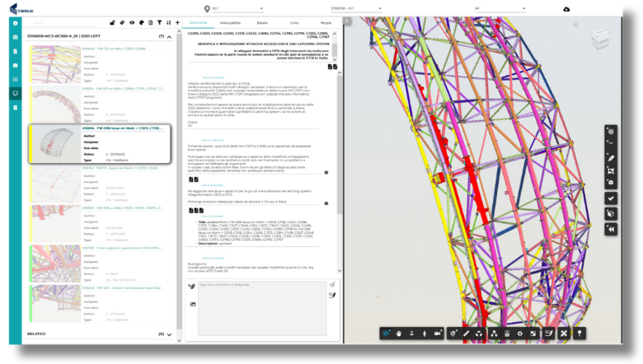
Task: Open issue FW-138 on MKs card
Action: [x=100, y=223]
